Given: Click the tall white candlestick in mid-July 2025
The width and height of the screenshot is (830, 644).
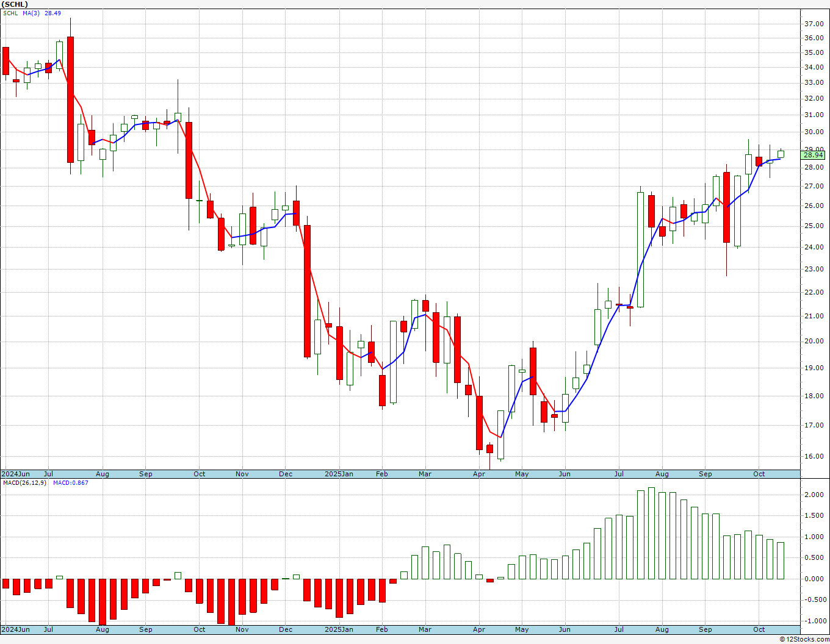Looking at the screenshot, I should click(x=641, y=249).
